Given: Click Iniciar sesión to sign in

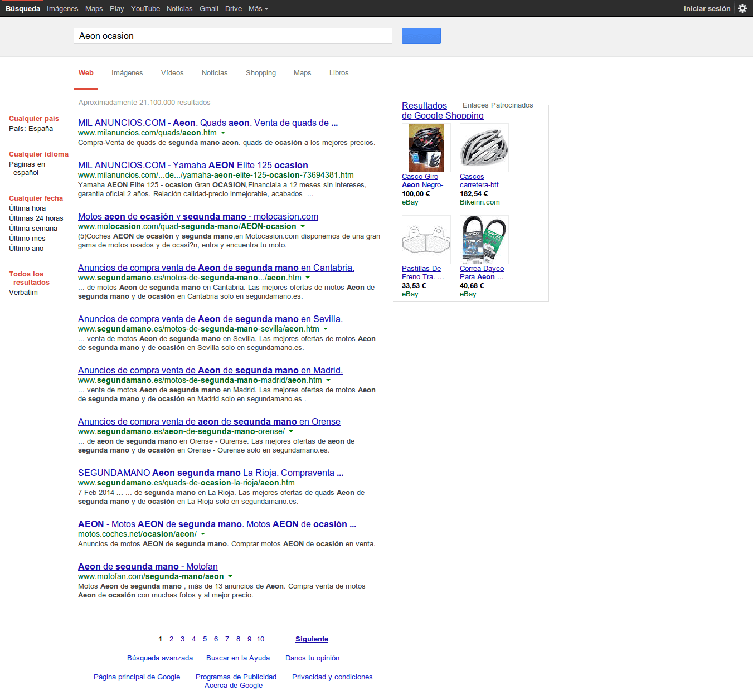Looking at the screenshot, I should point(707,8).
